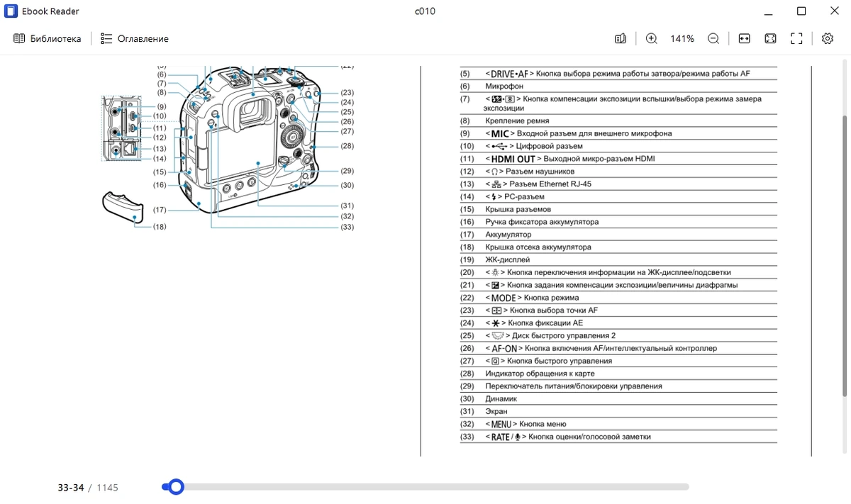Click diagram label (33)

pos(347,227)
